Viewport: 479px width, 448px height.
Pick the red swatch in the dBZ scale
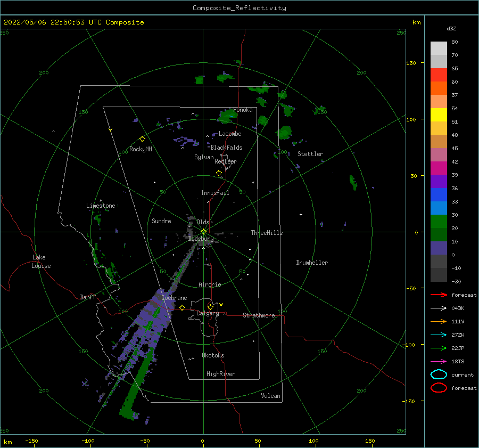tap(439, 75)
